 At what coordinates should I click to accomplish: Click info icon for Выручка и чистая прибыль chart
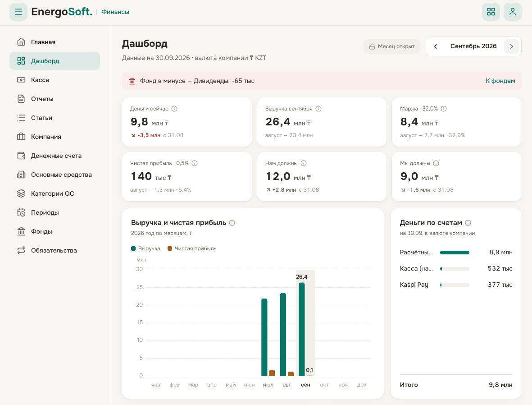[232, 223]
